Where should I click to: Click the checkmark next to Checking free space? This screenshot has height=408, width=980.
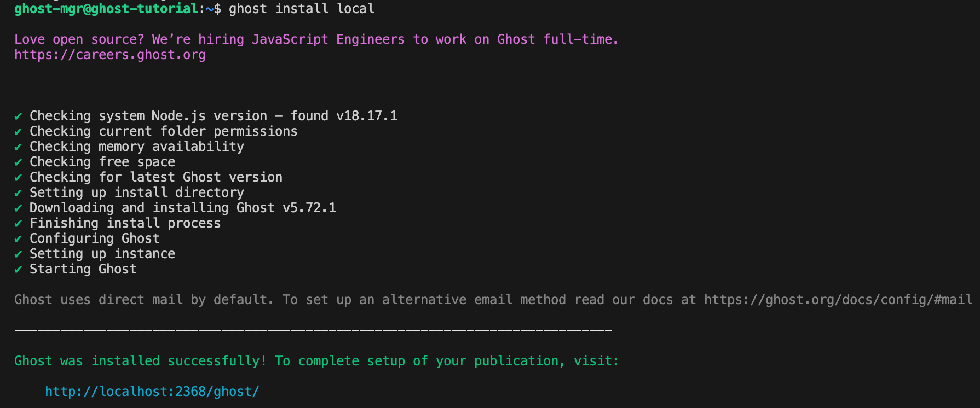click(x=18, y=162)
